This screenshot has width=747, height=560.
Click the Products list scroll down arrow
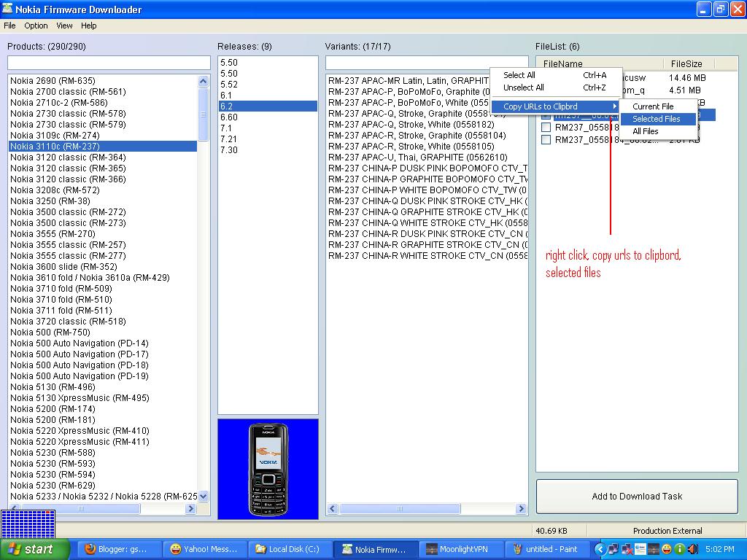(x=204, y=496)
